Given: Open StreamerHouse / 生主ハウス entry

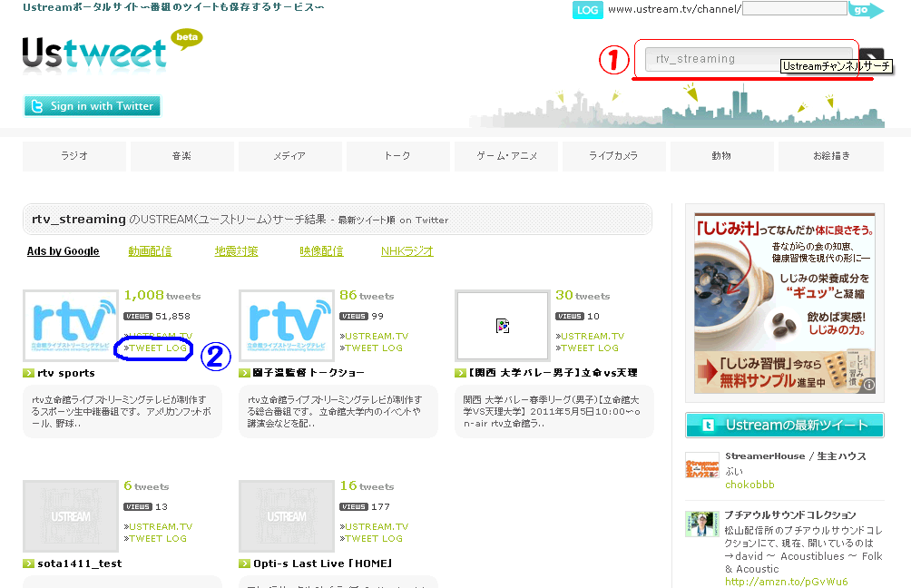Looking at the screenshot, I should click(x=796, y=456).
